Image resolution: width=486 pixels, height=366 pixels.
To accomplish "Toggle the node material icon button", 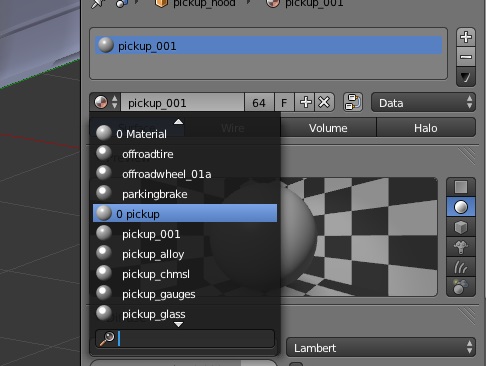I will pyautogui.click(x=353, y=102).
